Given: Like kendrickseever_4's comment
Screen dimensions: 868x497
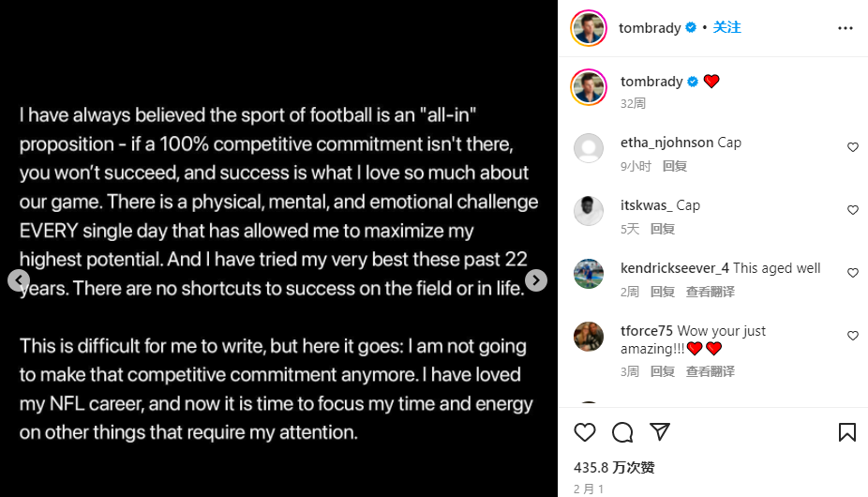Looking at the screenshot, I should click(x=852, y=273).
